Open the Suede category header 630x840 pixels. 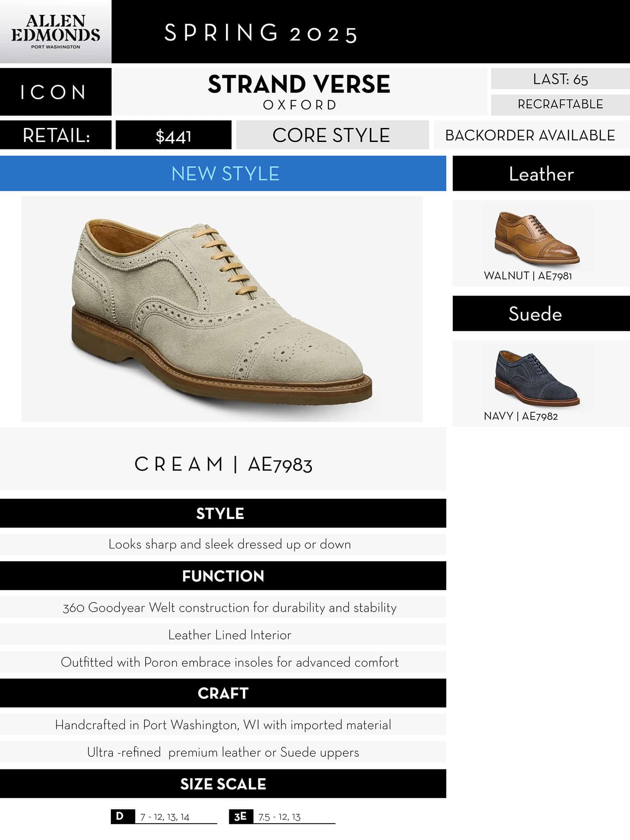[x=541, y=313]
